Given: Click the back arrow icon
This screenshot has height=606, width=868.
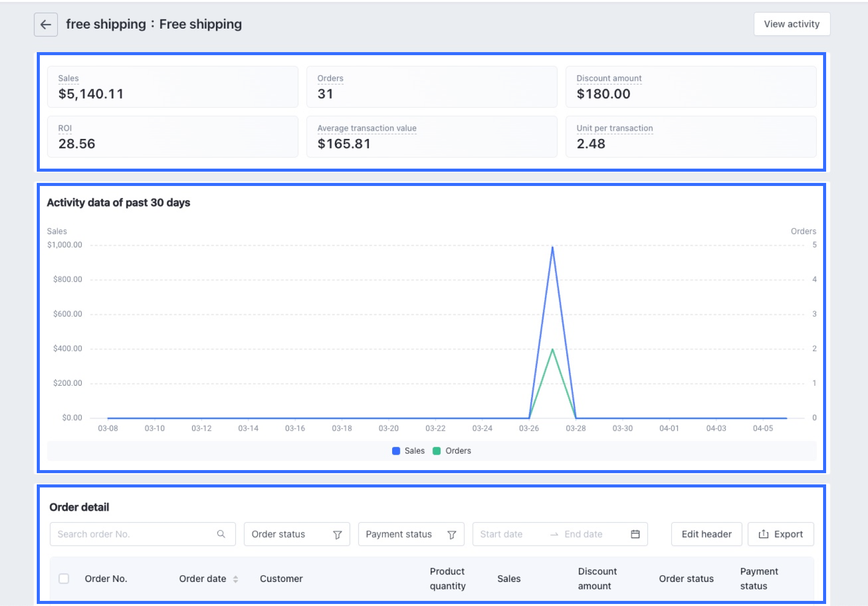Looking at the screenshot, I should pos(45,25).
